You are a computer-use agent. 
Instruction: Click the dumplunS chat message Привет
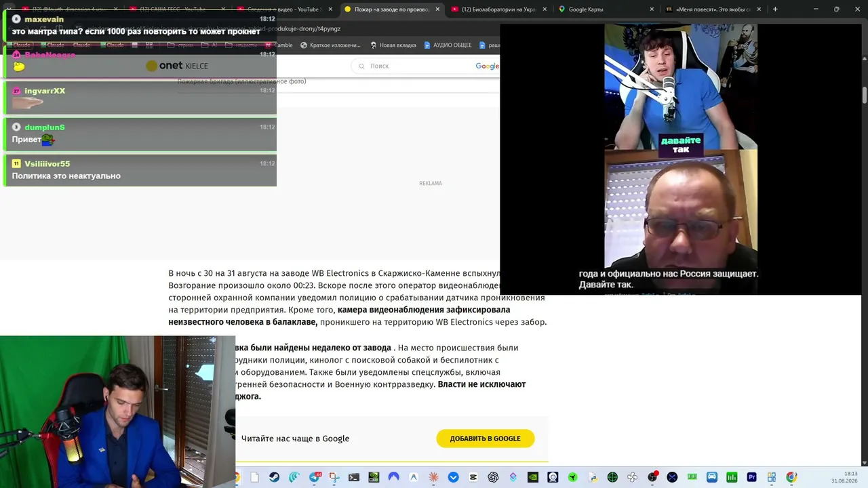(x=139, y=134)
